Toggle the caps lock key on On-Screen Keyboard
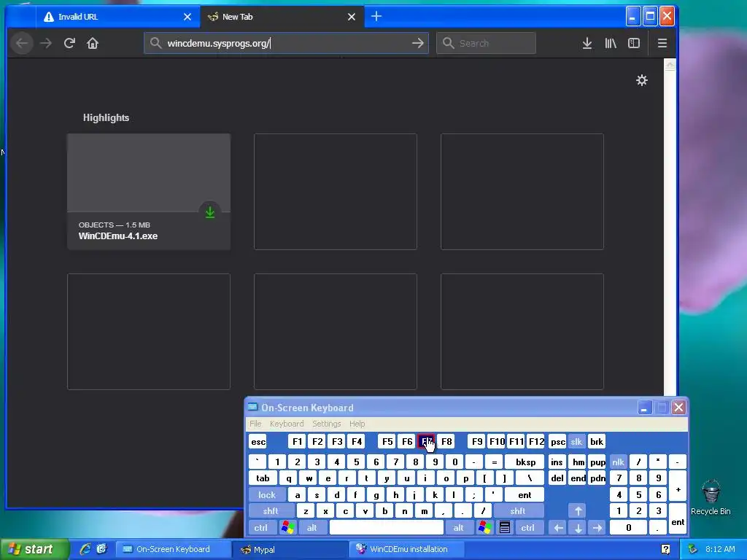This screenshot has height=560, width=747. tap(267, 495)
